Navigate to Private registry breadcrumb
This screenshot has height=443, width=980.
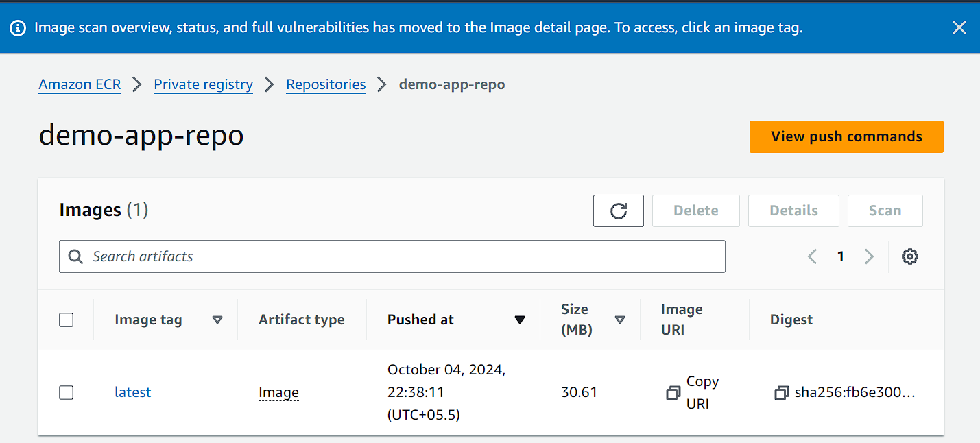pyautogui.click(x=203, y=84)
